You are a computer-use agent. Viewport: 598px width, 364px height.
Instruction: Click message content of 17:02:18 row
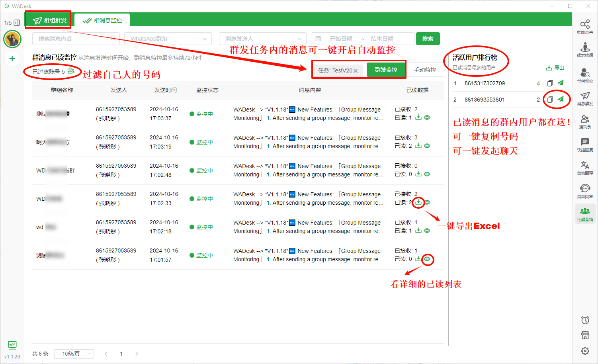(x=309, y=227)
